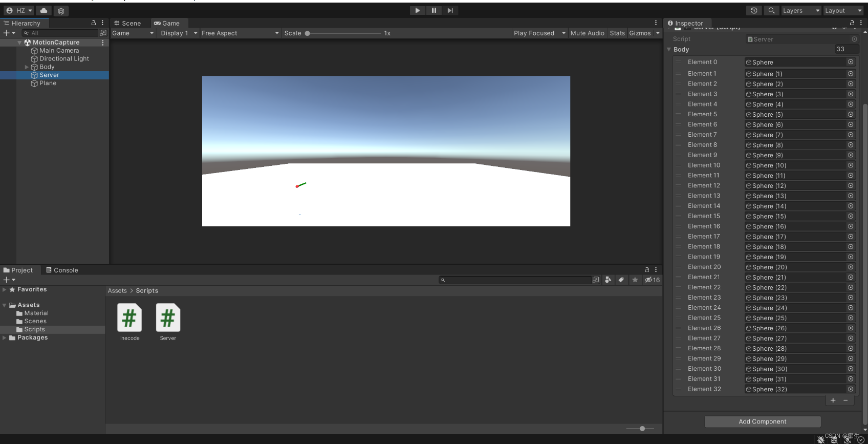Advance one frame with the Step button
Viewport: 868px width, 444px height.
click(450, 10)
